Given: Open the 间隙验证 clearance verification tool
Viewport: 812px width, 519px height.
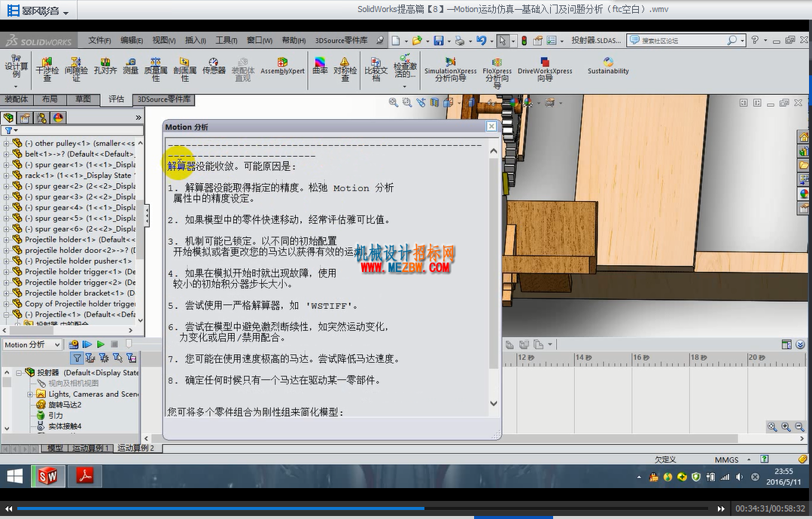Looking at the screenshot, I should [x=76, y=69].
